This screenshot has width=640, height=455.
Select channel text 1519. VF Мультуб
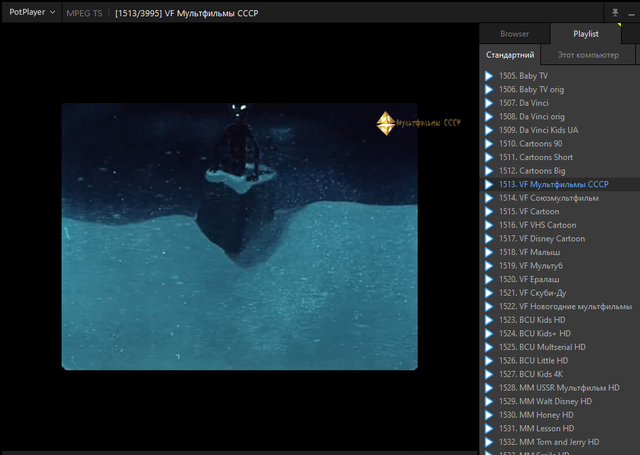[531, 266]
